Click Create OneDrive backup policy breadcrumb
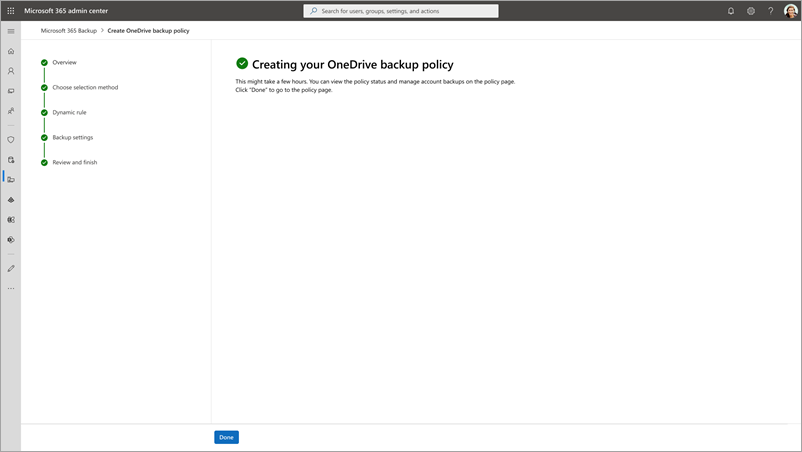 [148, 31]
